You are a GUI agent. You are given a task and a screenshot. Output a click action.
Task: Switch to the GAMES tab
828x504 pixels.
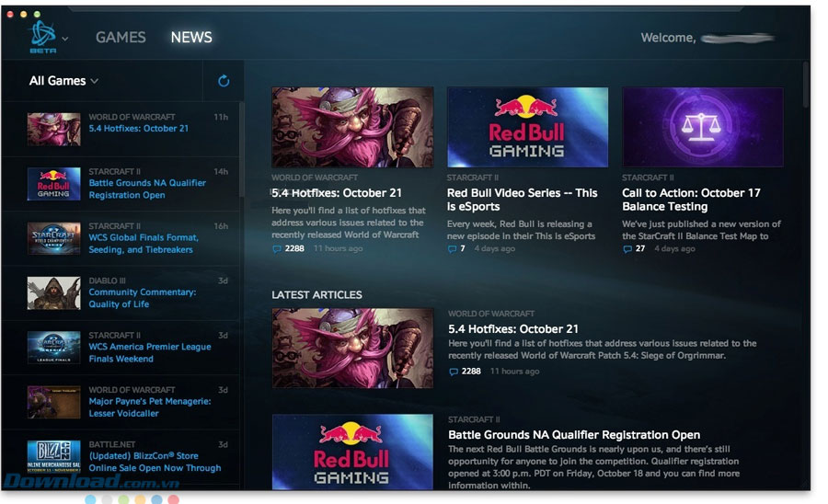121,38
